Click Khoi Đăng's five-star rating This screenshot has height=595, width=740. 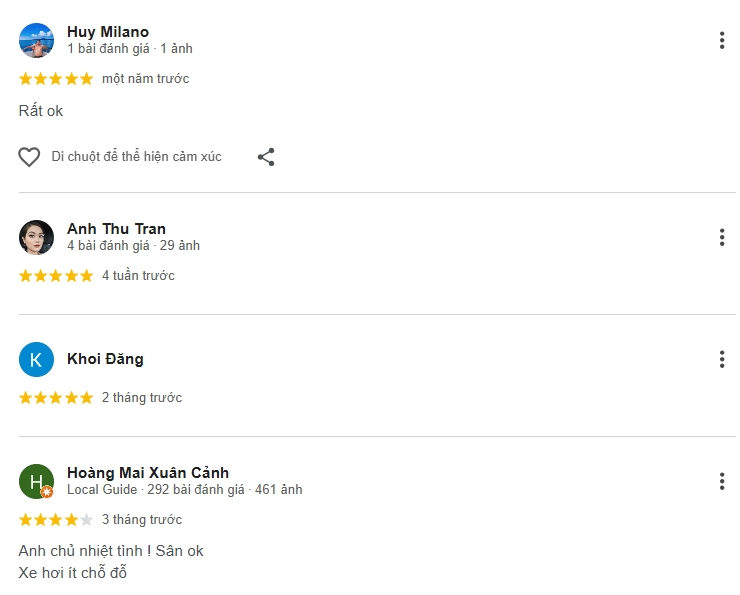pyautogui.click(x=56, y=398)
